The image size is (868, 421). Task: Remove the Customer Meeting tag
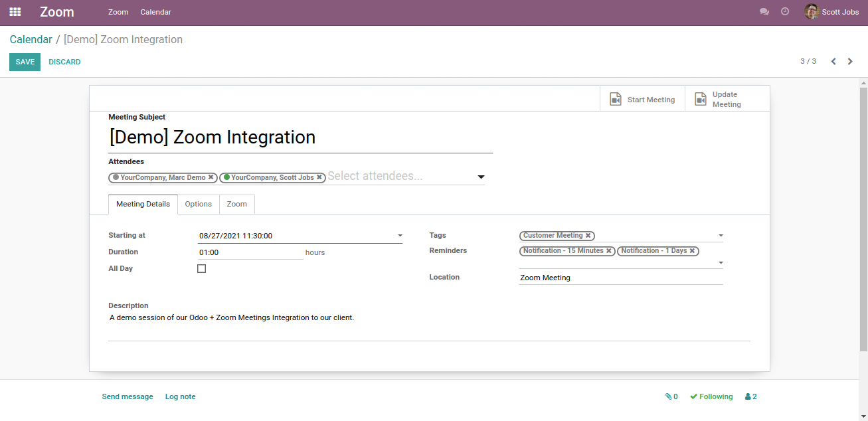pyautogui.click(x=588, y=236)
